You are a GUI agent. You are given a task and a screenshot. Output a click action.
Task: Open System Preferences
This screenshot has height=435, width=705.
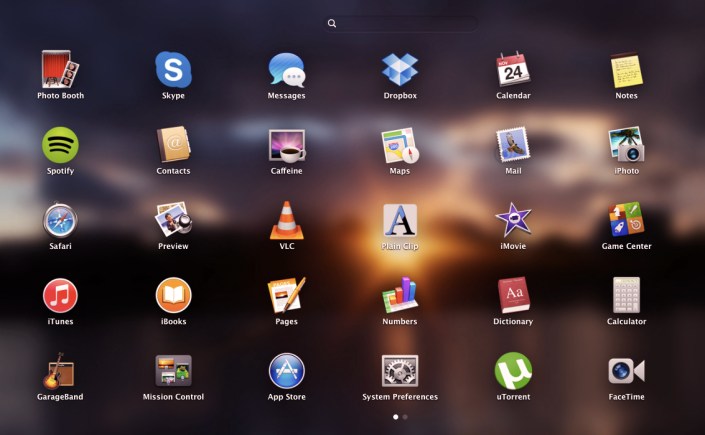point(400,371)
